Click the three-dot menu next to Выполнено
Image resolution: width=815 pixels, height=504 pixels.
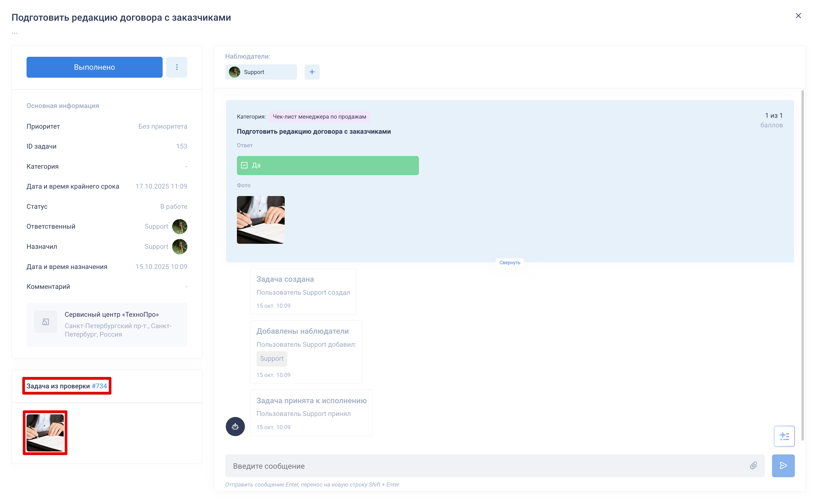pos(177,67)
